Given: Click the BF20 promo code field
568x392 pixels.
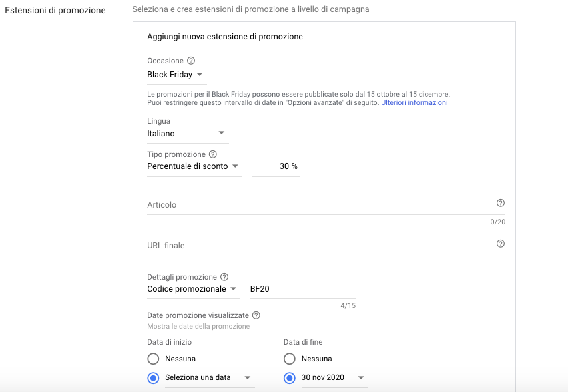Looking at the screenshot, I should tap(302, 289).
